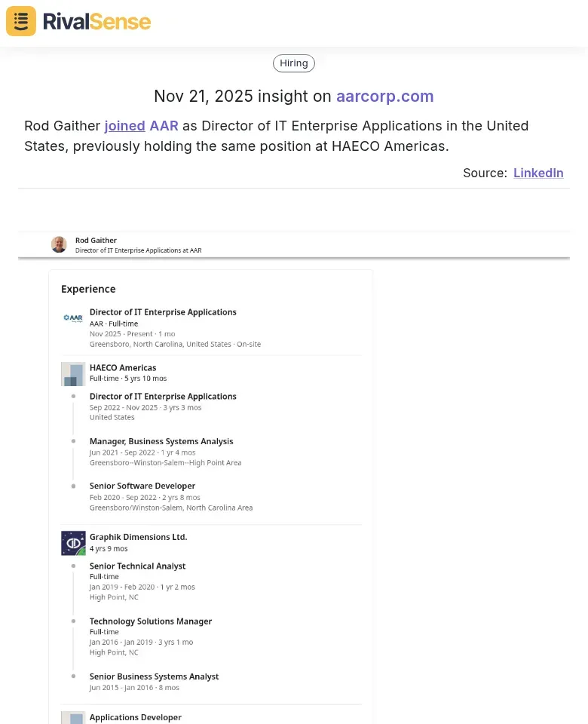Click the Graphik Dimensions Ltd. logo
Viewport: 588px width, 724px height.
click(73, 543)
